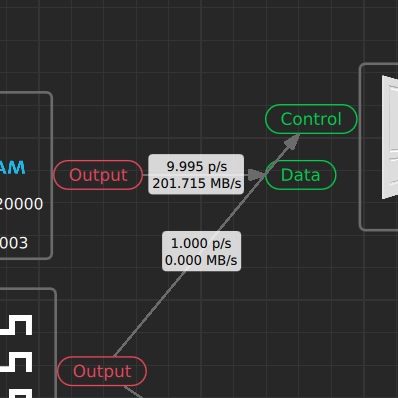Image resolution: width=398 pixels, height=398 pixels.
Task: Click the 20000 value in the node
Action: 21,204
